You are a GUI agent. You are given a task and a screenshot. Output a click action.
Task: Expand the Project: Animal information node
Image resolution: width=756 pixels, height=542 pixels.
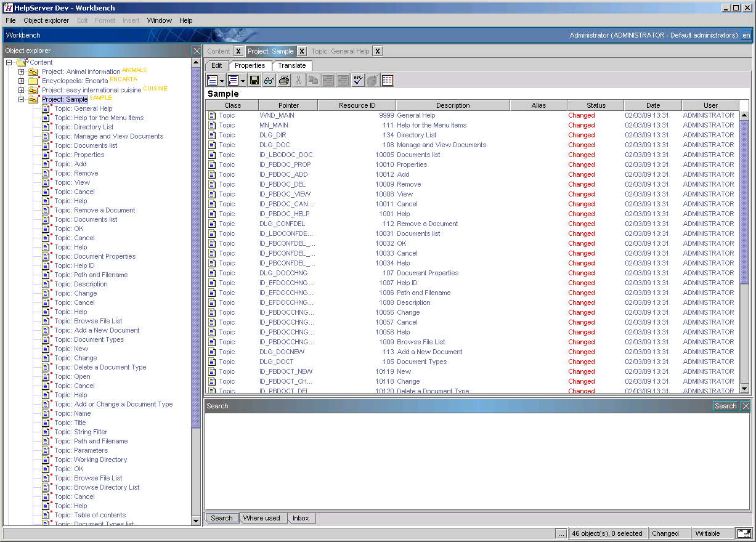(21, 71)
